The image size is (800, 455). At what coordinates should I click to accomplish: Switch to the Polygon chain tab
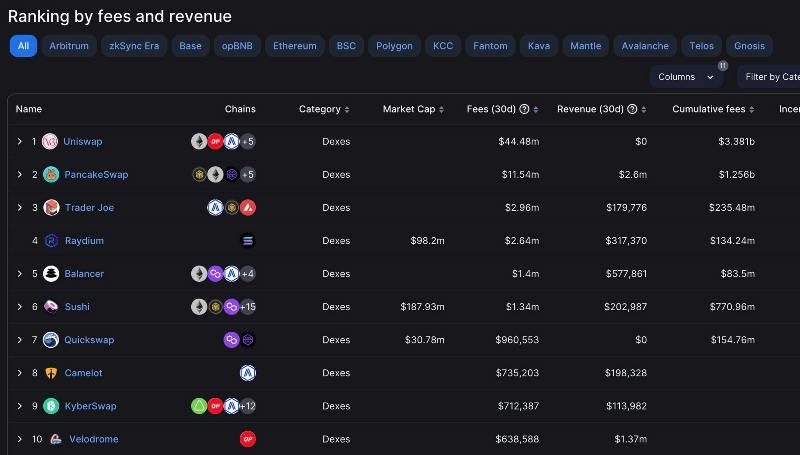click(x=394, y=46)
